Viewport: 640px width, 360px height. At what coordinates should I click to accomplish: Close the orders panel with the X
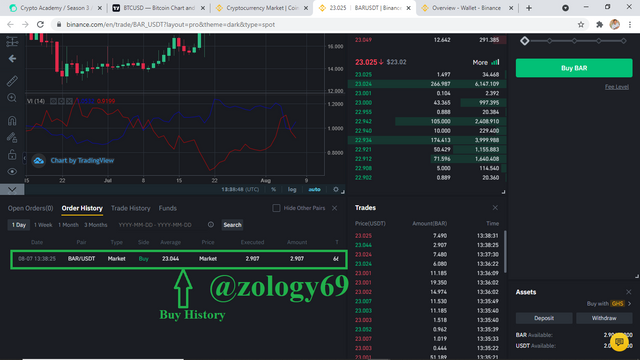tap(335, 208)
